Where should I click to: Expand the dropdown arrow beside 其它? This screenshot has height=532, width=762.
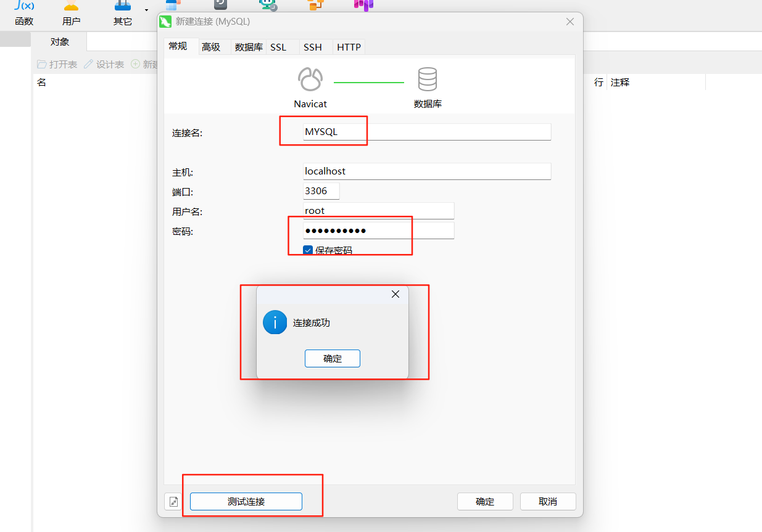pyautogui.click(x=146, y=10)
